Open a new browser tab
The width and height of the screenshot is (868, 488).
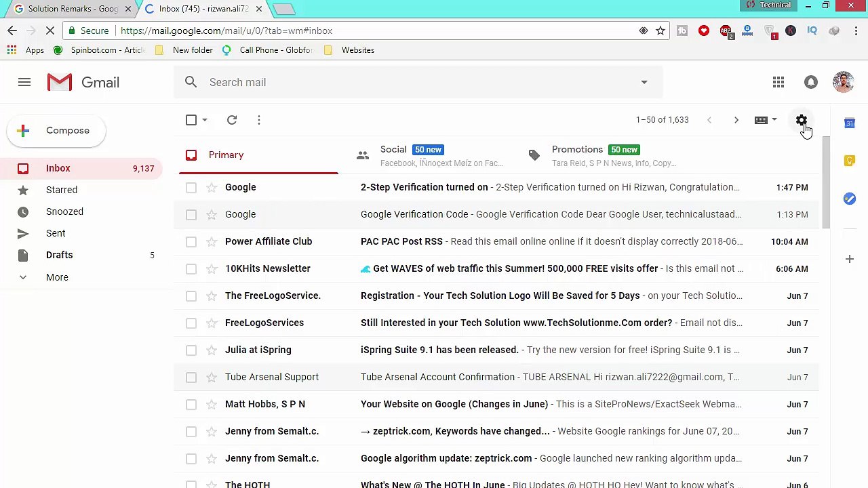[x=284, y=9]
